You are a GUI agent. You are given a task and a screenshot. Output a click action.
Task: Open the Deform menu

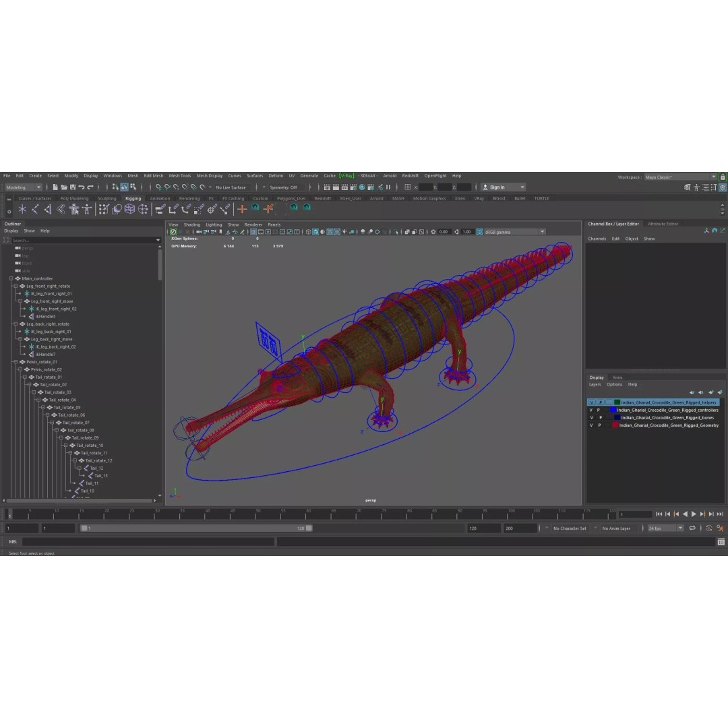[276, 176]
